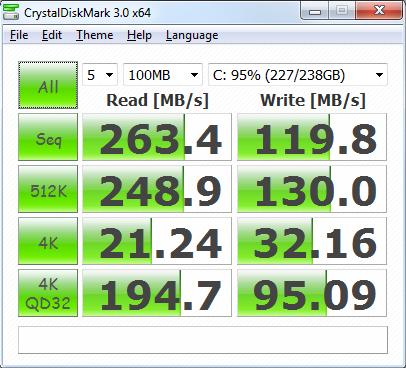The height and width of the screenshot is (368, 406).
Task: Minimize the CrystalDiskMark window
Action: 315,11
